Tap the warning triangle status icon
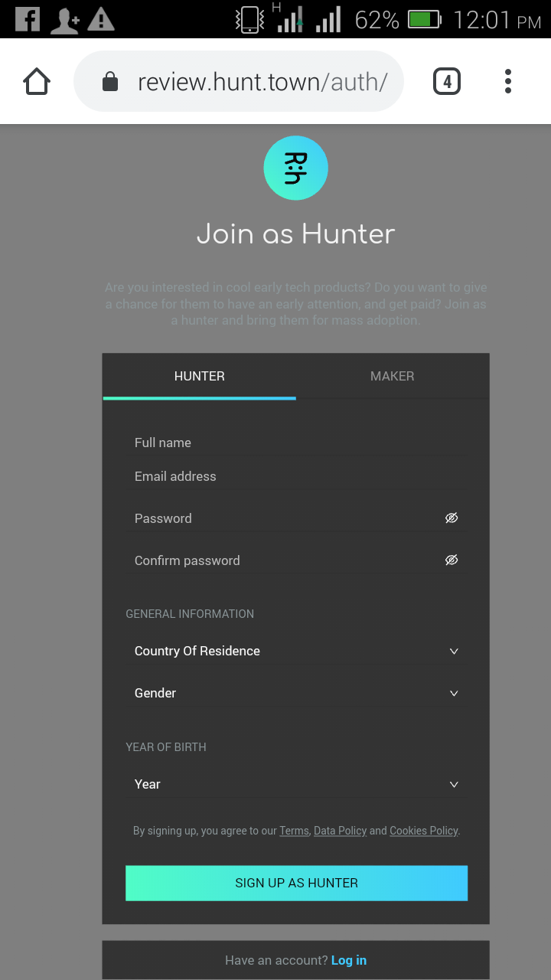This screenshot has width=551, height=980. click(101, 20)
